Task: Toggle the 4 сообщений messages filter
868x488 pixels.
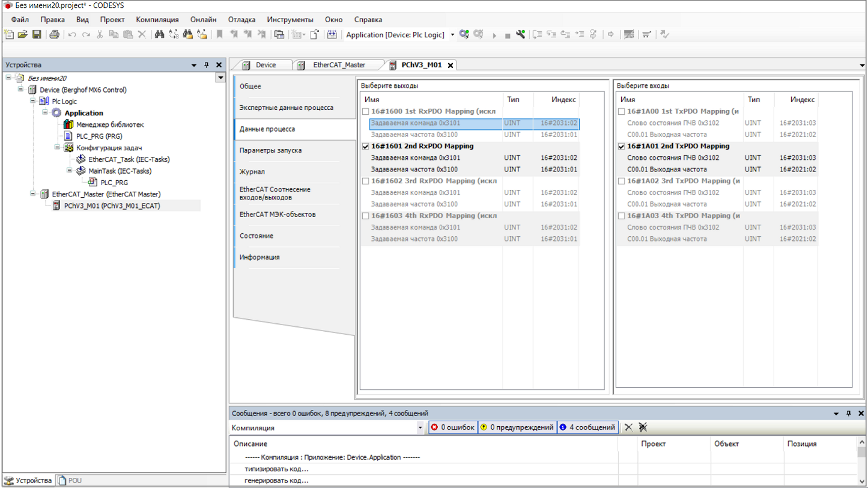Action: 587,427
